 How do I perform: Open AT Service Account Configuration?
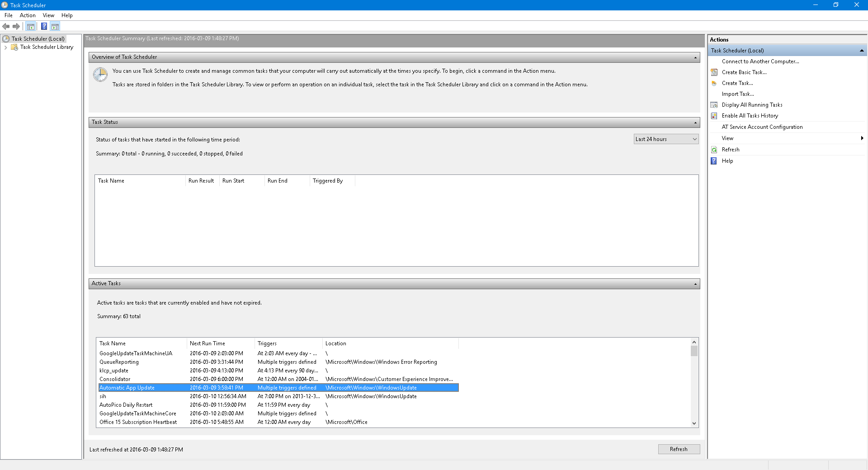tap(762, 127)
